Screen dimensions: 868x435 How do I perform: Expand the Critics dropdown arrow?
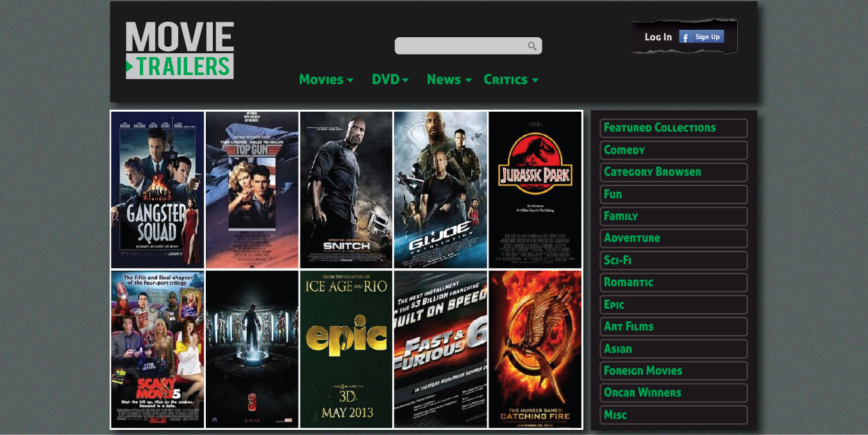(535, 80)
